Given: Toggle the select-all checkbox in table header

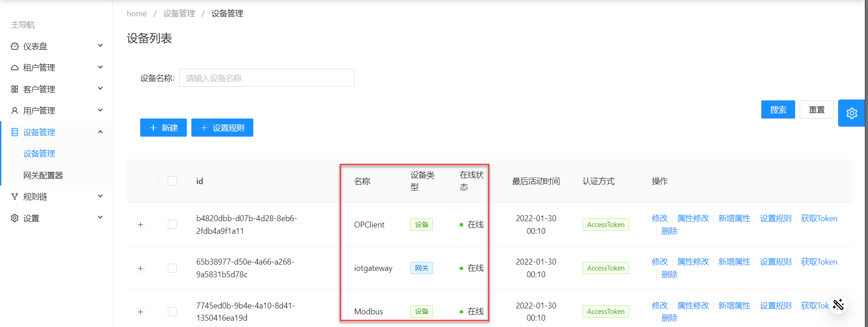Looking at the screenshot, I should pos(172,181).
